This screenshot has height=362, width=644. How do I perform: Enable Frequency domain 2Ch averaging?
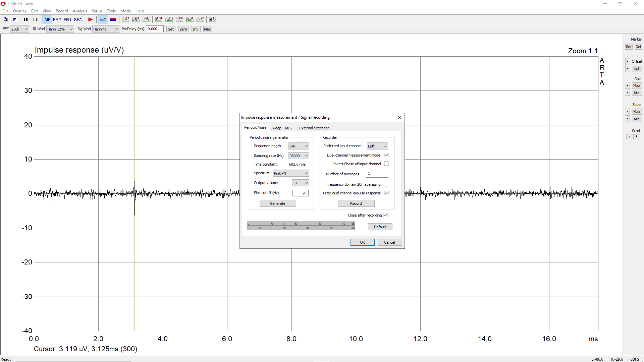386,184
